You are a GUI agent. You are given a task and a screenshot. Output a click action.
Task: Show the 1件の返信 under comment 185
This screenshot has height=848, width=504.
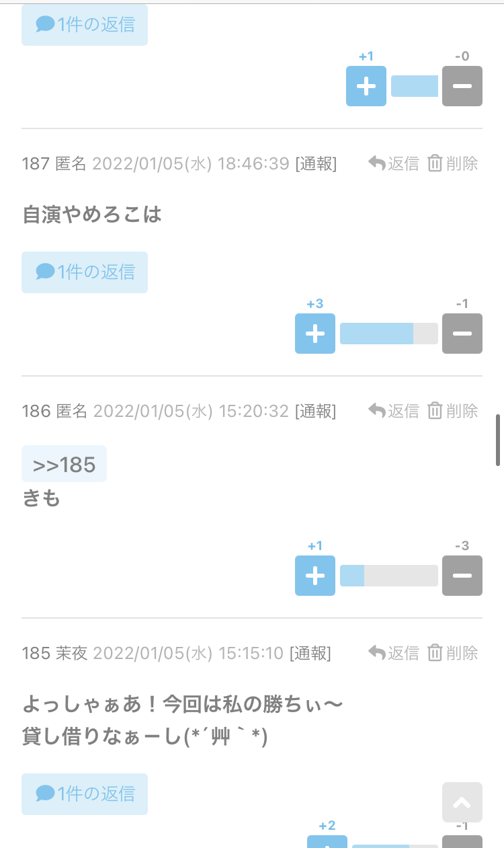(85, 794)
